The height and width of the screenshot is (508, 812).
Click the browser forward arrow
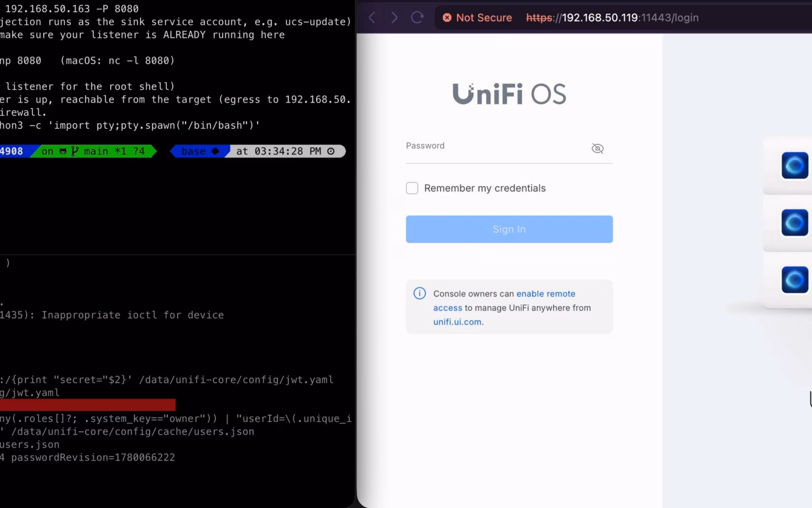[394, 18]
